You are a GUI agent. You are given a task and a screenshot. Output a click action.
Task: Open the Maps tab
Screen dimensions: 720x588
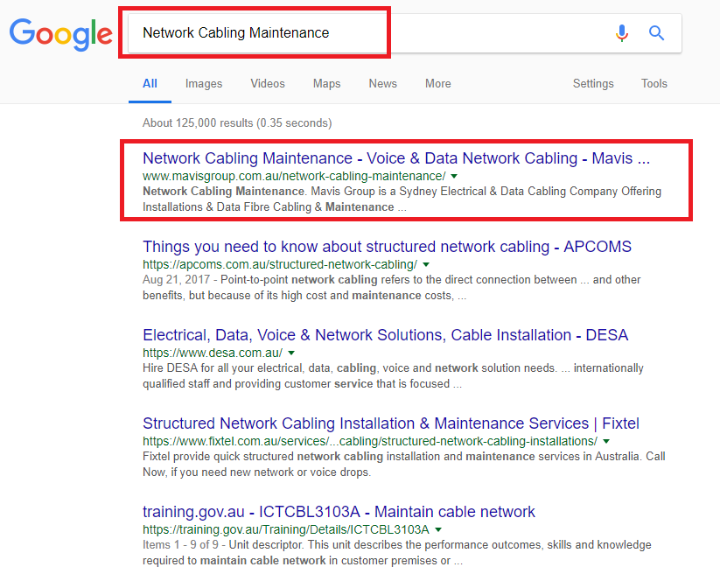tap(327, 84)
